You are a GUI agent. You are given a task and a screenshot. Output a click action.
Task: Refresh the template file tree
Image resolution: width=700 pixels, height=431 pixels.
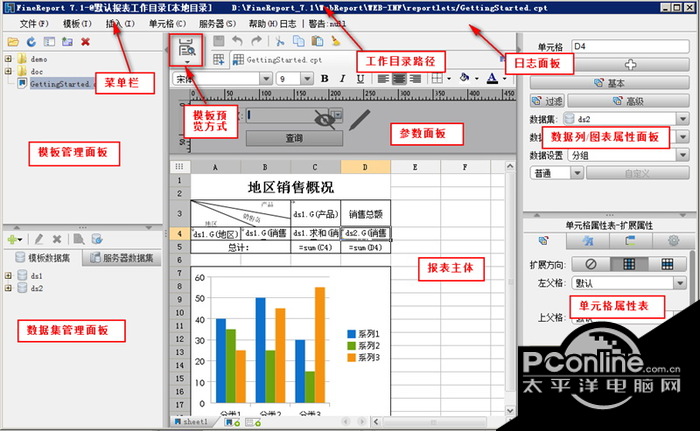[x=31, y=42]
